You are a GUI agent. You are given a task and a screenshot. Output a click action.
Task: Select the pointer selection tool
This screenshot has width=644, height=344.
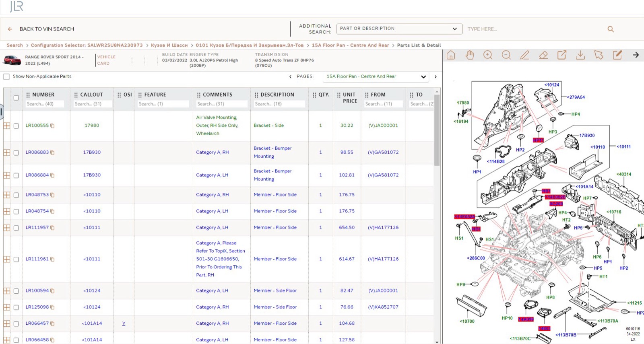[x=599, y=55]
